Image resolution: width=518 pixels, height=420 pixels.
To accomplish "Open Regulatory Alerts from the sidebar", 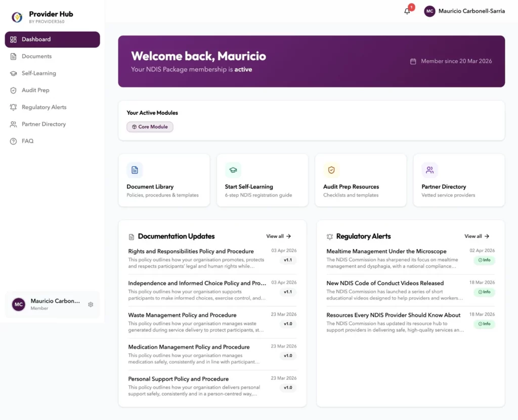I will point(52,107).
